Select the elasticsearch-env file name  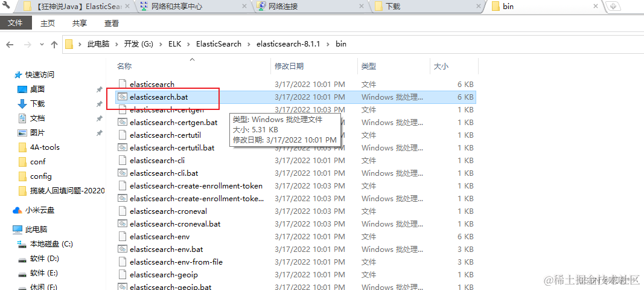pyautogui.click(x=159, y=237)
